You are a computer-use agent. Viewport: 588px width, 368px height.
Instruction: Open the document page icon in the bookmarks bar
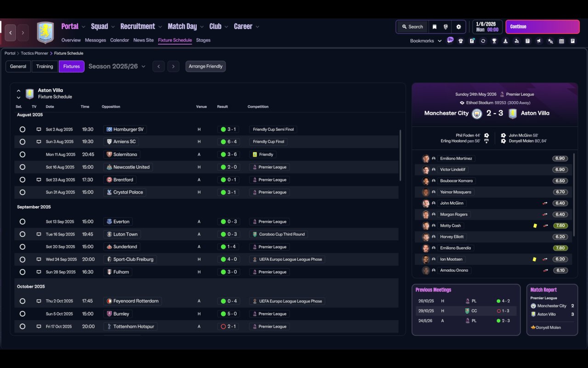pyautogui.click(x=528, y=41)
